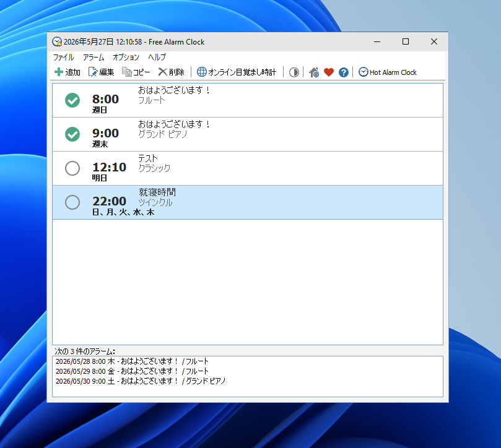501x448 pixels.
Task: Click the 日、月、火、水、木 days label
Action: pyautogui.click(x=123, y=212)
